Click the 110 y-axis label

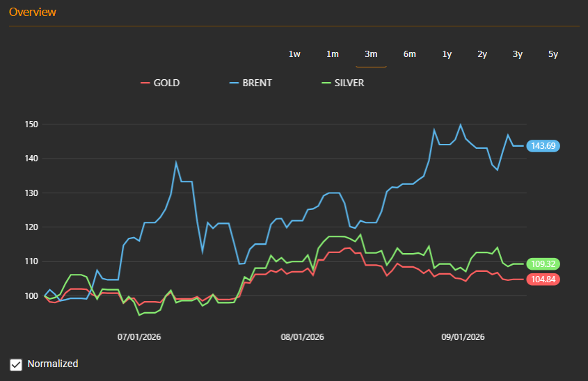click(31, 261)
